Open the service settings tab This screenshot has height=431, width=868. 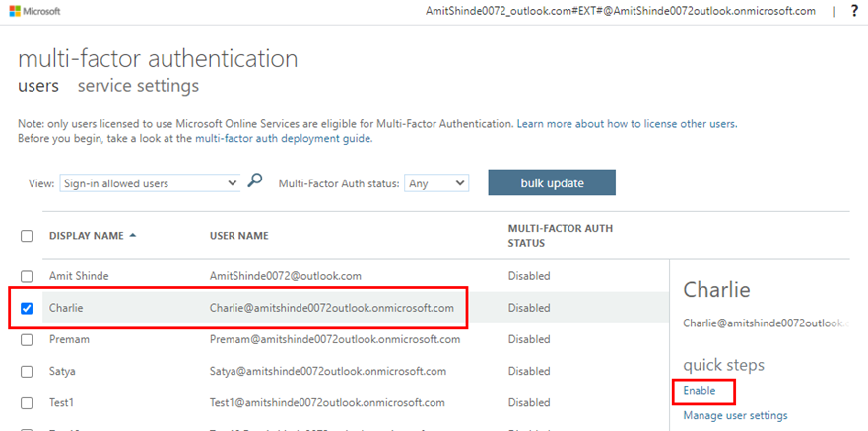click(x=138, y=86)
